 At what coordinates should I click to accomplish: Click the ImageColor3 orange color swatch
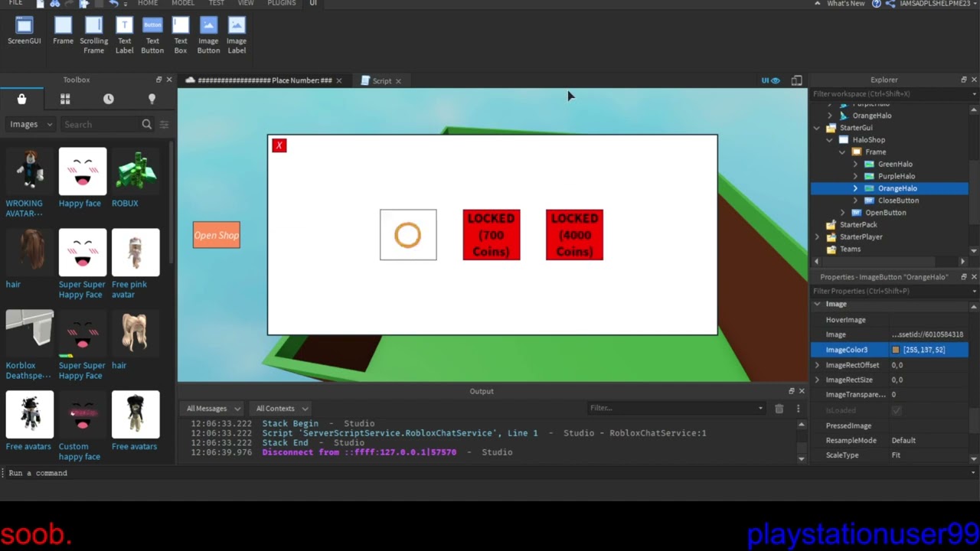pyautogui.click(x=896, y=350)
